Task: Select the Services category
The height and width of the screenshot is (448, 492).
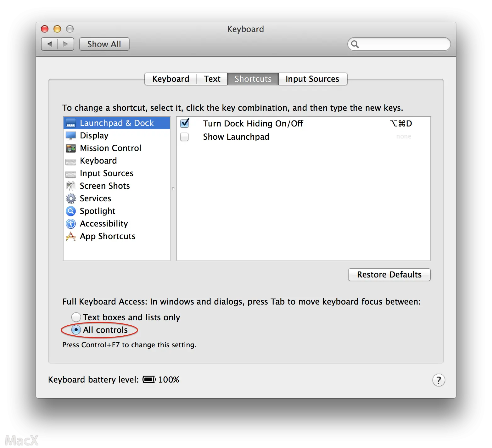Action: pos(116,199)
